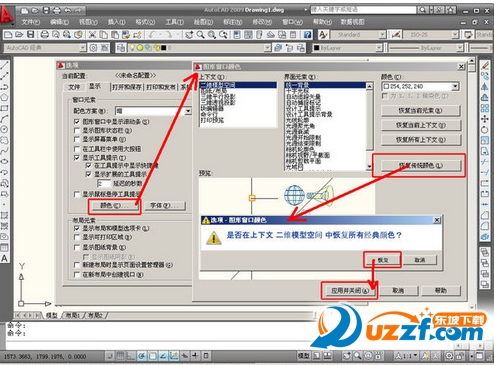Image resolution: width=494 pixels, height=365 pixels.
Task: Open the color dropdown showing 254,252,240
Action: tap(455, 87)
